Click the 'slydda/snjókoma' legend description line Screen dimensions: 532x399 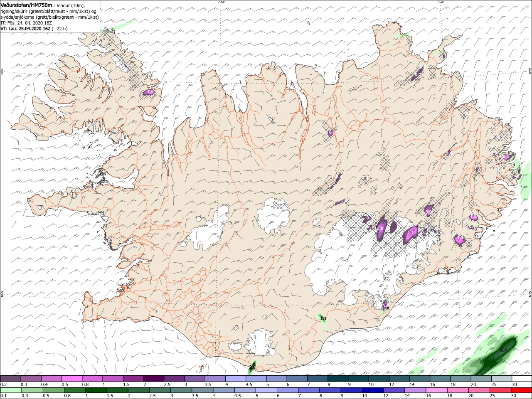tap(49, 17)
